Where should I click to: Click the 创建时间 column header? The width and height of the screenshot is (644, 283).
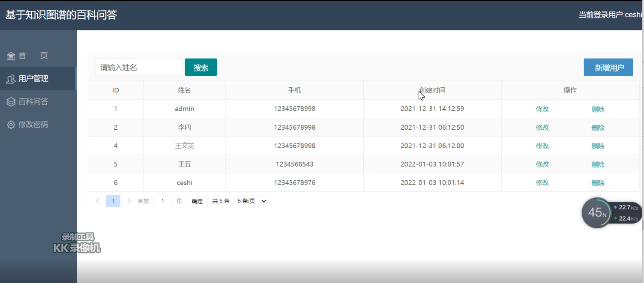coord(432,90)
